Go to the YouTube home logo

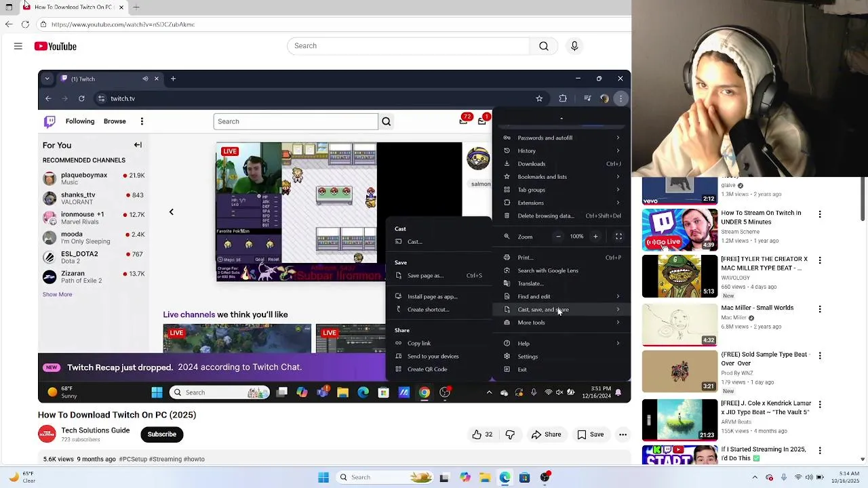coord(56,46)
